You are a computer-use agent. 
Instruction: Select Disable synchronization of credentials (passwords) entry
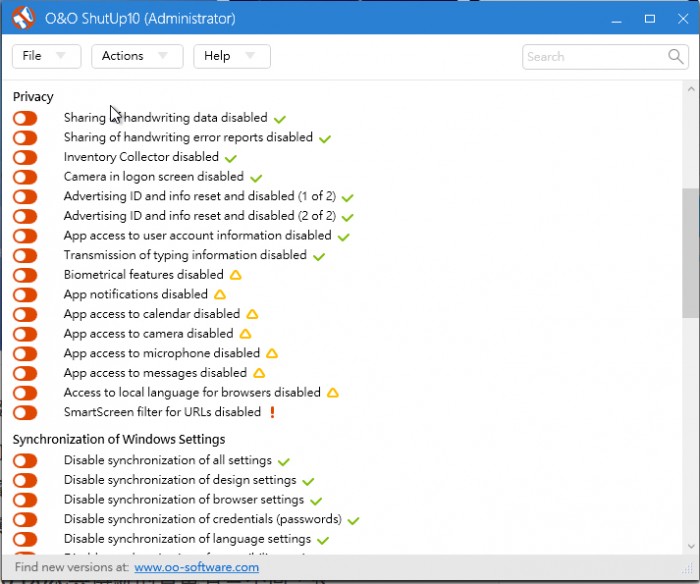[203, 520]
